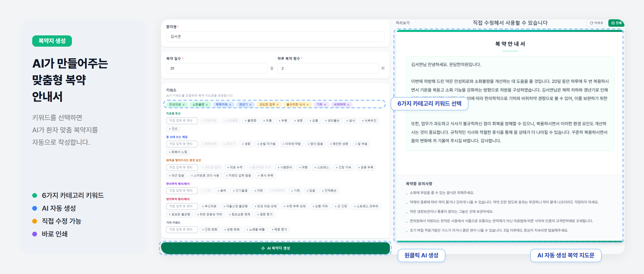Click the refresh icon next to 재생성
The height and width of the screenshot is (274, 644).
[592, 23]
